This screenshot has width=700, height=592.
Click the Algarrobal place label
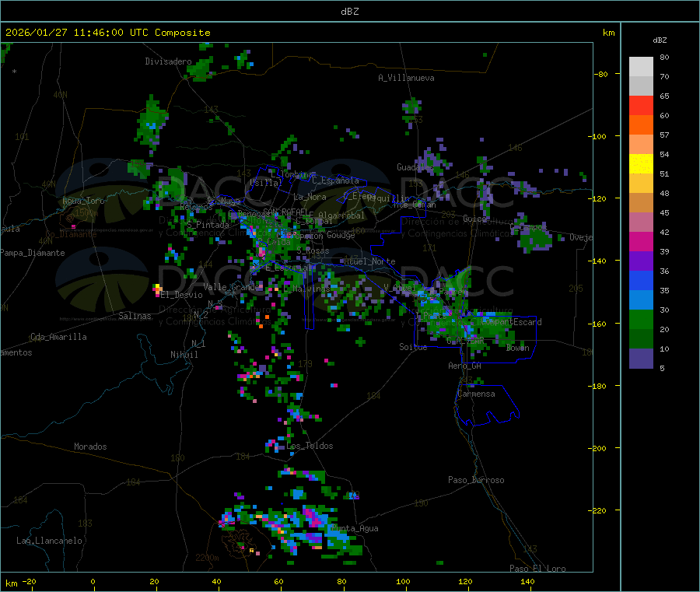click(341, 215)
